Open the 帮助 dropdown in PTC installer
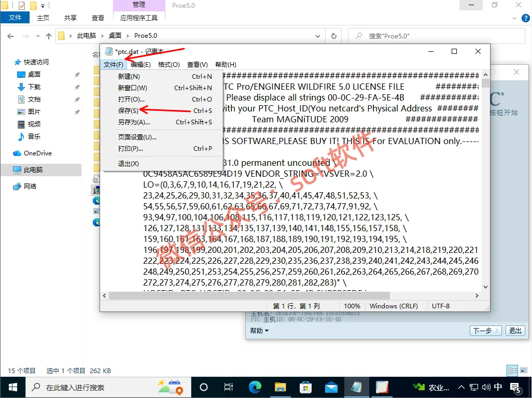Image resolution: width=532 pixels, height=398 pixels. [x=259, y=331]
